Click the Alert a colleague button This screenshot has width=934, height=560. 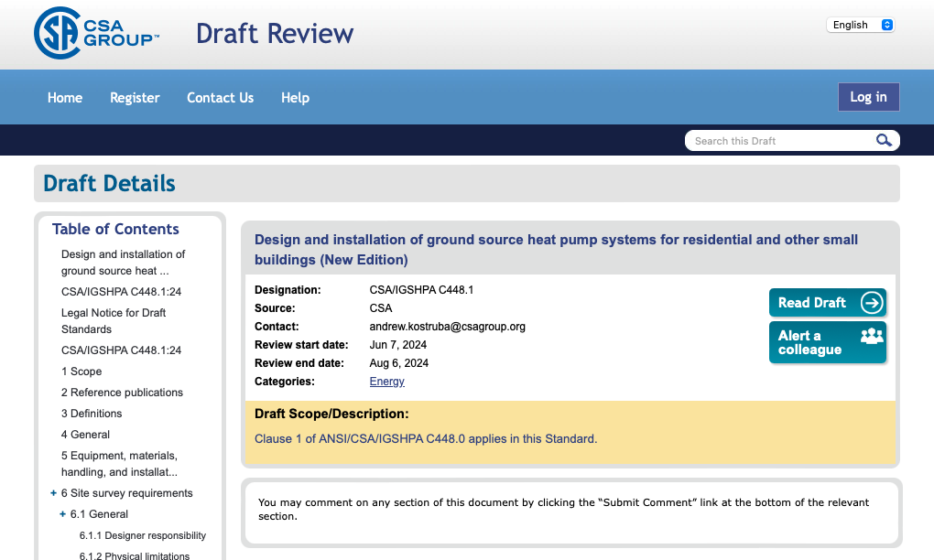pyautogui.click(x=828, y=342)
